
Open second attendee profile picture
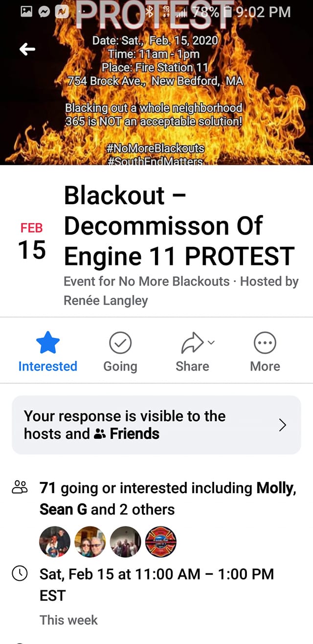click(90, 542)
